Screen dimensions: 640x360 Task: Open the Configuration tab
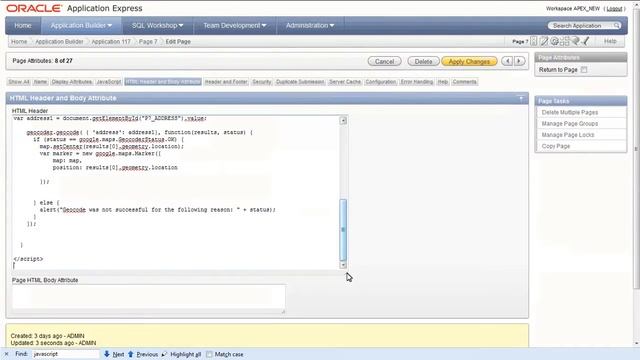[x=380, y=82]
